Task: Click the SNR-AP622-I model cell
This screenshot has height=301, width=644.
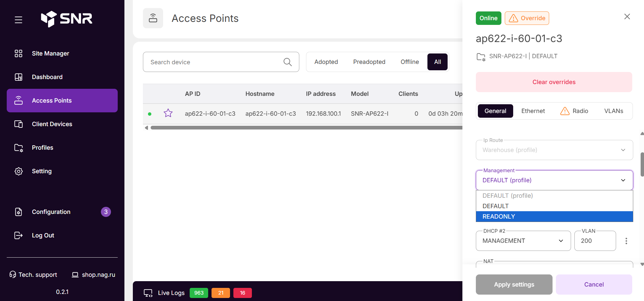Action: click(370, 114)
